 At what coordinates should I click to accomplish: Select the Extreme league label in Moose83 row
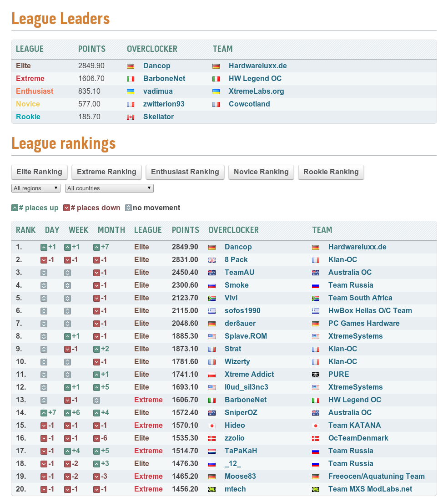pyautogui.click(x=148, y=477)
